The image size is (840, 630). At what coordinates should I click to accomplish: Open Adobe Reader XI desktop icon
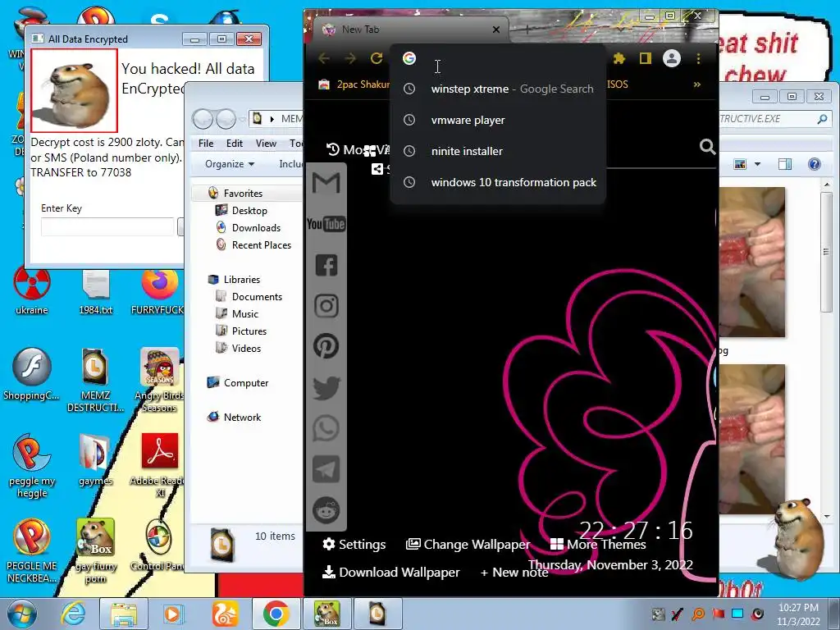tap(159, 466)
